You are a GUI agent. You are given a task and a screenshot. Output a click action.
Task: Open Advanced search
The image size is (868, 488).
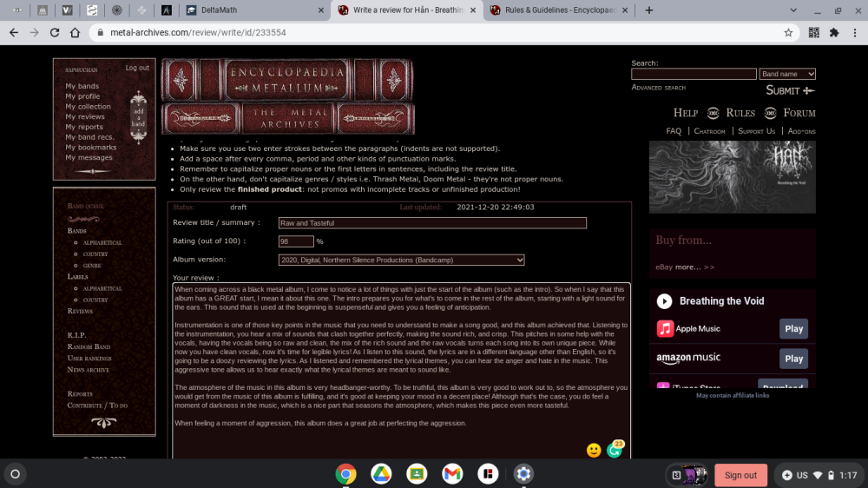pos(658,88)
